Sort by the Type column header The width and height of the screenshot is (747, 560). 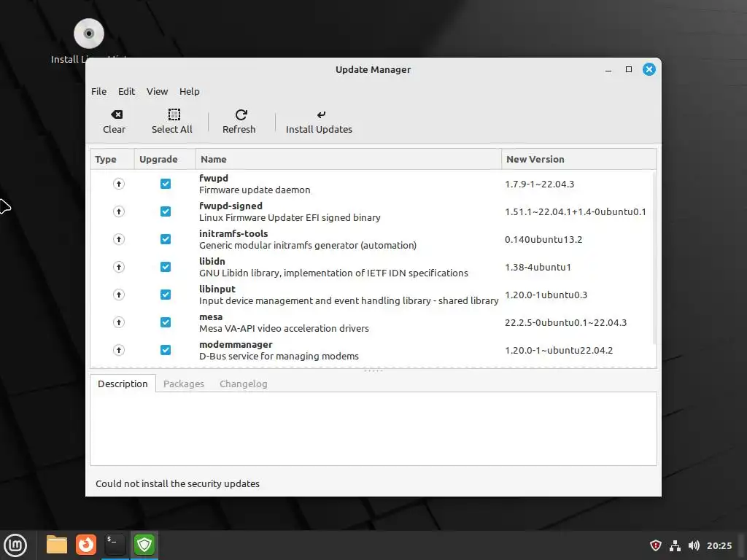pos(112,159)
